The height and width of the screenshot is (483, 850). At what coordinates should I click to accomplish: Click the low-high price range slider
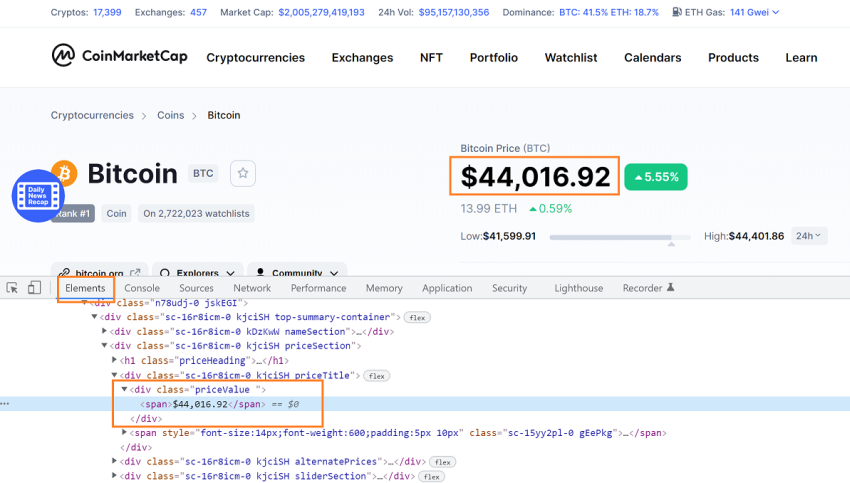pyautogui.click(x=620, y=237)
